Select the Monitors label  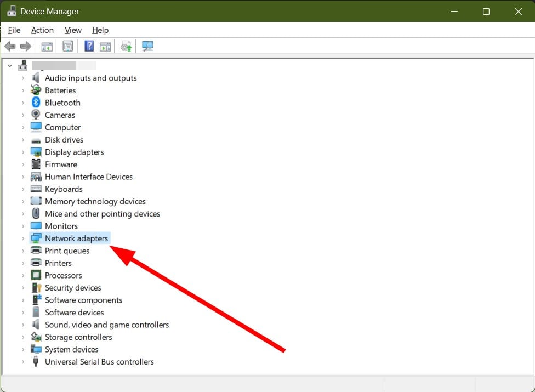coord(61,226)
